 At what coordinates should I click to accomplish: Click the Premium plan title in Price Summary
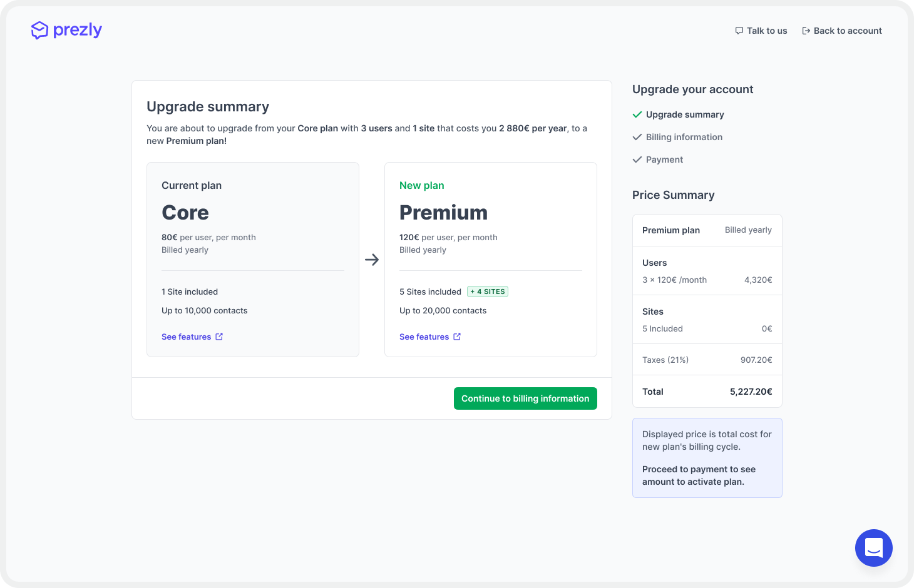pos(671,230)
